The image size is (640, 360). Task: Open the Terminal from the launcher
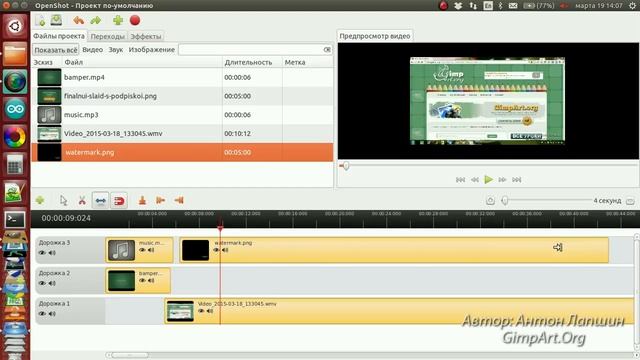tap(15, 219)
